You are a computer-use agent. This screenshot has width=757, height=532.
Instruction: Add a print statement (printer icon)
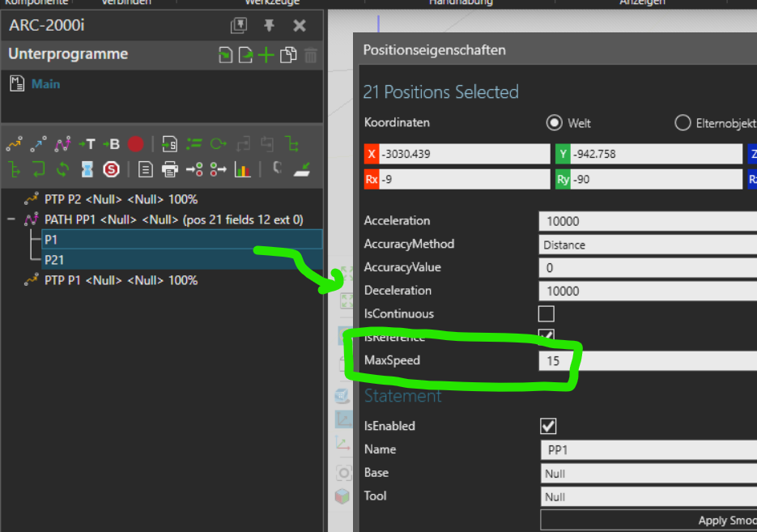click(170, 169)
